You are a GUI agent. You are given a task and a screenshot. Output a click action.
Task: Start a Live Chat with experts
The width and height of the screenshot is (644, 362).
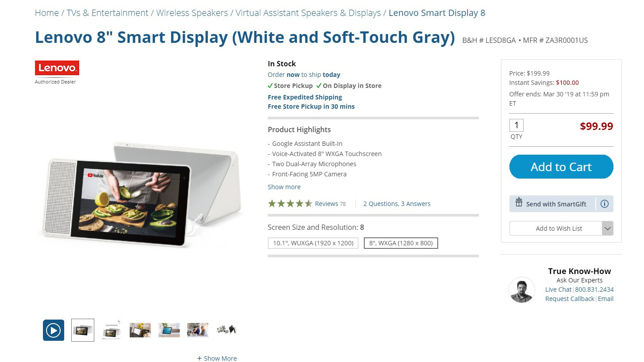[558, 290]
